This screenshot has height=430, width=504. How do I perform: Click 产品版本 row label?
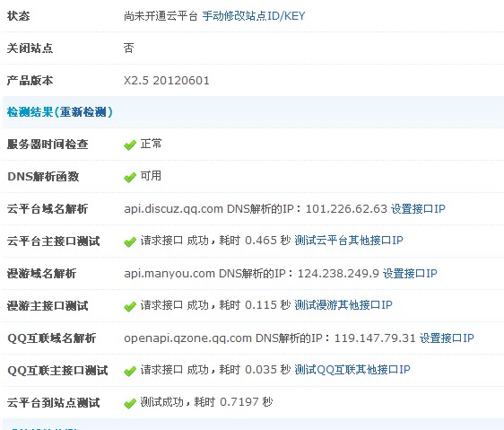coord(30,81)
